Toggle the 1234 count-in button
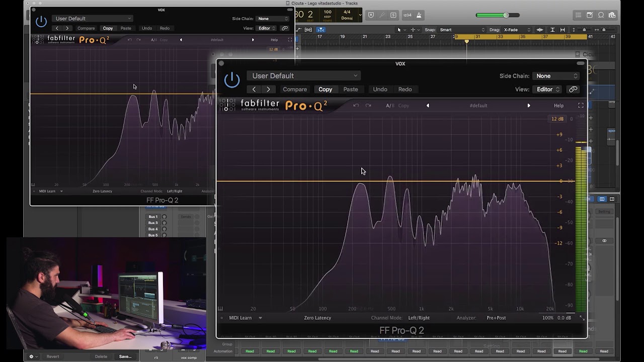The width and height of the screenshot is (644, 362). click(408, 15)
